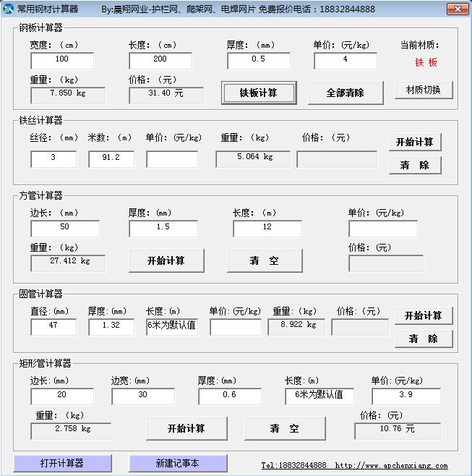
Task: Focus the steel plate 单价 field showing 4
Action: click(x=346, y=61)
